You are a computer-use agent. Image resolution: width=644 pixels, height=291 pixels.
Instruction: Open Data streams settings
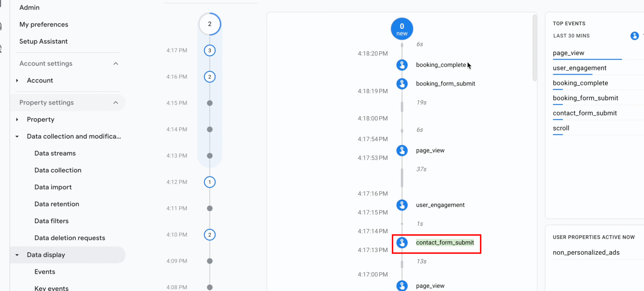(55, 153)
